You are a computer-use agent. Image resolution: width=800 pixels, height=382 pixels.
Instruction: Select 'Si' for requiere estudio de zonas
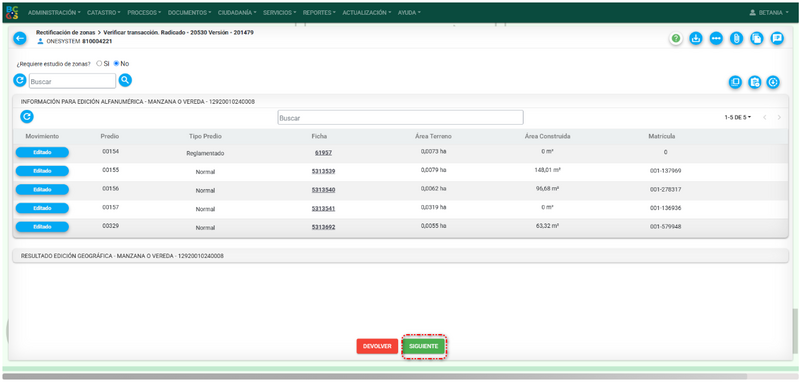tap(99, 64)
